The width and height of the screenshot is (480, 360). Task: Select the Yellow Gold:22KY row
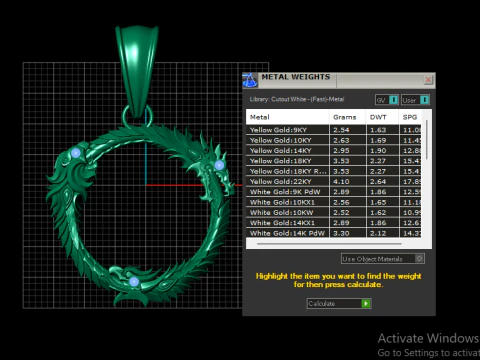pyautogui.click(x=333, y=182)
